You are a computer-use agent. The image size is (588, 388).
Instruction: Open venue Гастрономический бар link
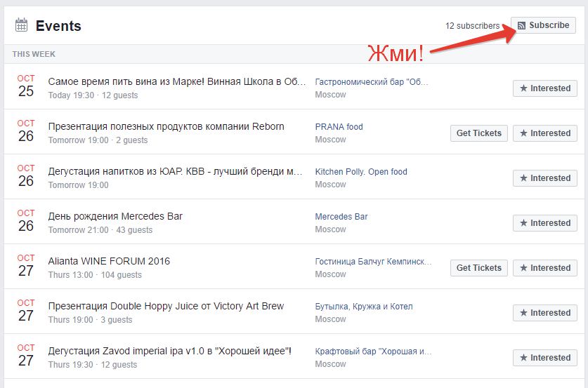pyautogui.click(x=372, y=81)
